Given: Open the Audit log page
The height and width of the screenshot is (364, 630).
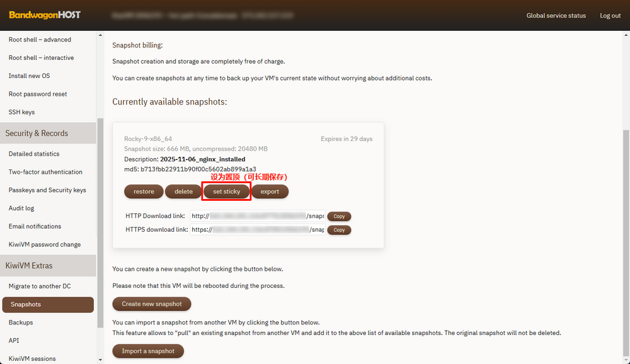Looking at the screenshot, I should 21,208.
